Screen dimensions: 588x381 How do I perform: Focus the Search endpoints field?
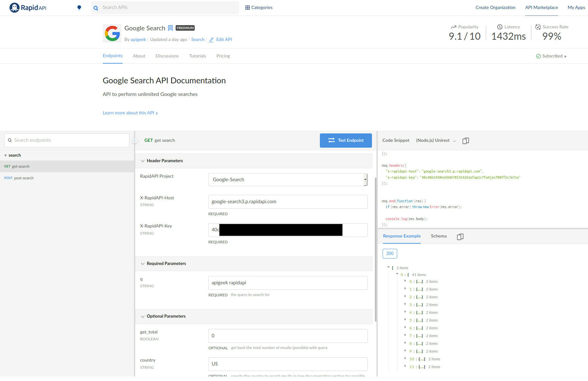tap(67, 140)
